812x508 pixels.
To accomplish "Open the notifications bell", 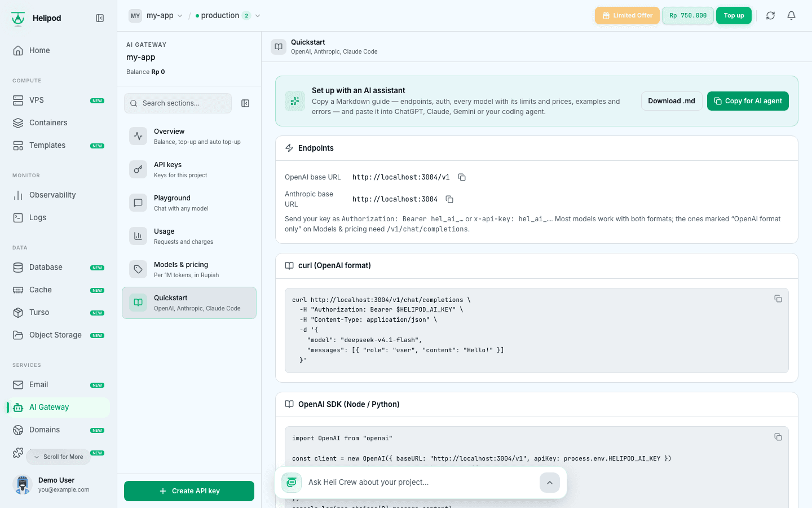I will [791, 16].
